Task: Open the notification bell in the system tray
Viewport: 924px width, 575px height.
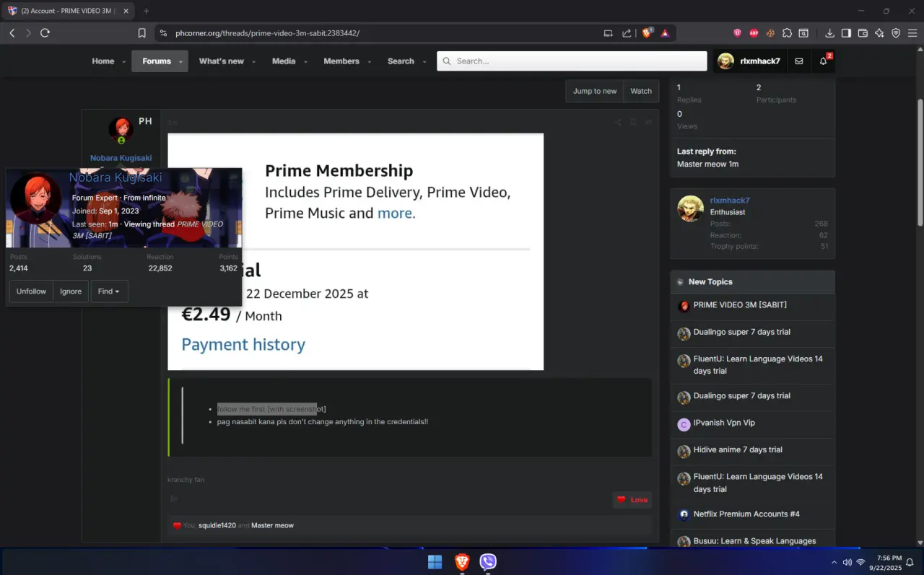Action: pos(910,562)
